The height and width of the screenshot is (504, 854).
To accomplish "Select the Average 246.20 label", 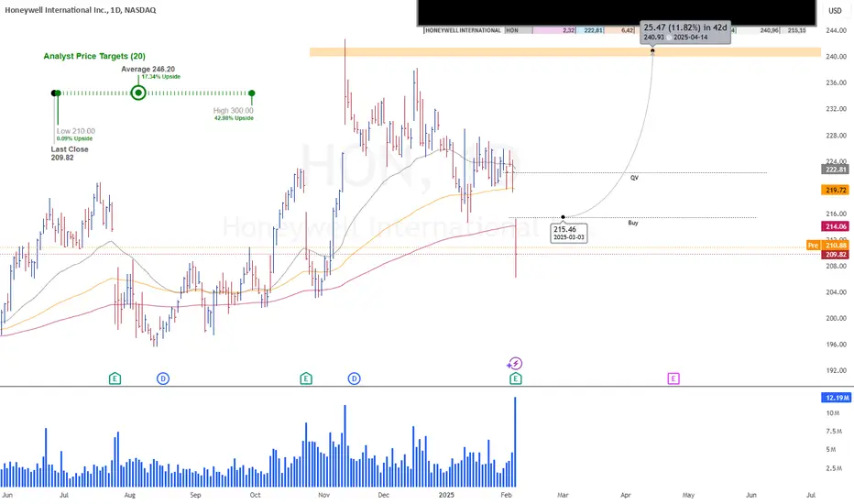I will 148,70.
